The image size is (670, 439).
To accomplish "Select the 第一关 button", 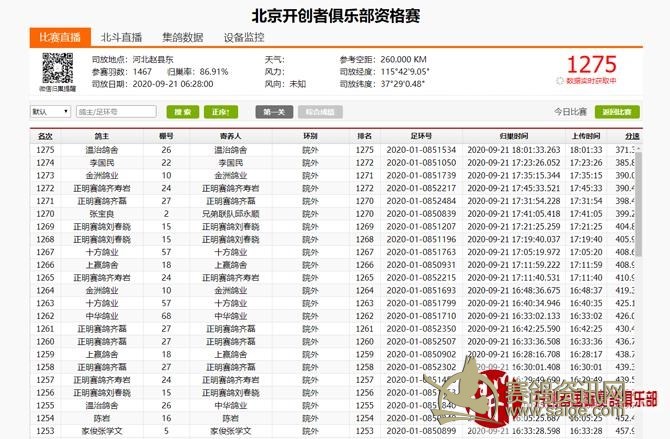I will [272, 112].
